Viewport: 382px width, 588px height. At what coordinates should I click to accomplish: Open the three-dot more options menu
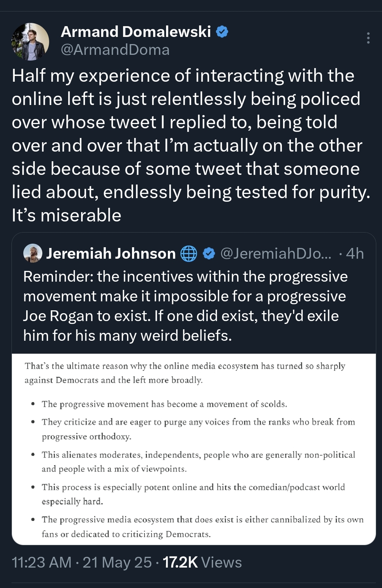click(x=368, y=38)
